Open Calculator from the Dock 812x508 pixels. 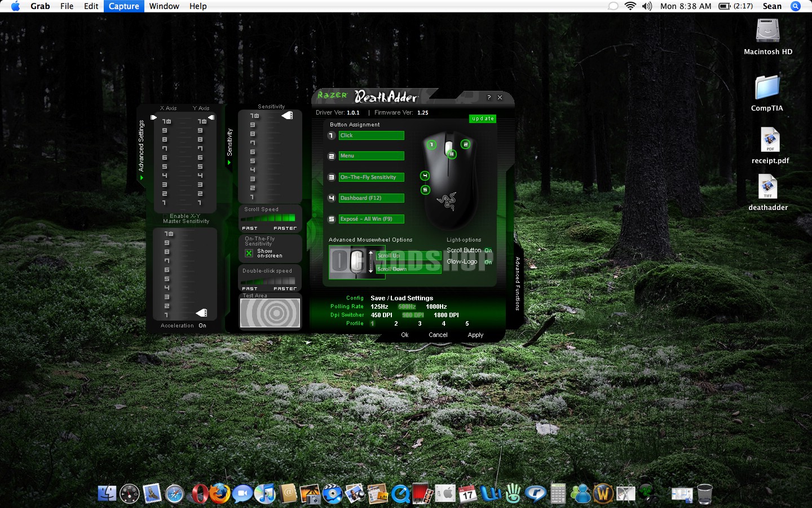pyautogui.click(x=558, y=494)
